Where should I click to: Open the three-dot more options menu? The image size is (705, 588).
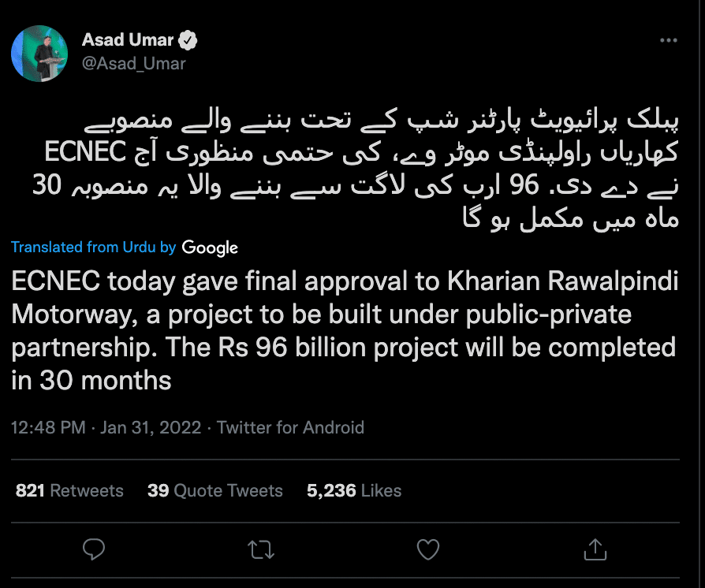pyautogui.click(x=667, y=40)
